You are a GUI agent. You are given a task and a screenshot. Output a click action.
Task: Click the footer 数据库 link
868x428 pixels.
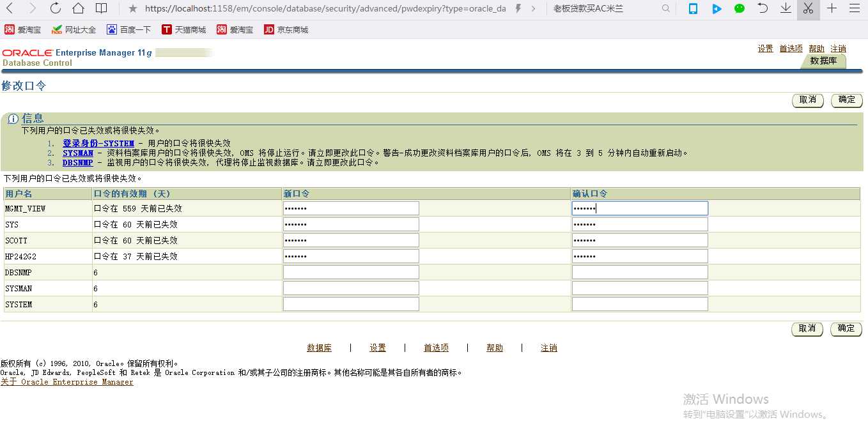click(319, 348)
